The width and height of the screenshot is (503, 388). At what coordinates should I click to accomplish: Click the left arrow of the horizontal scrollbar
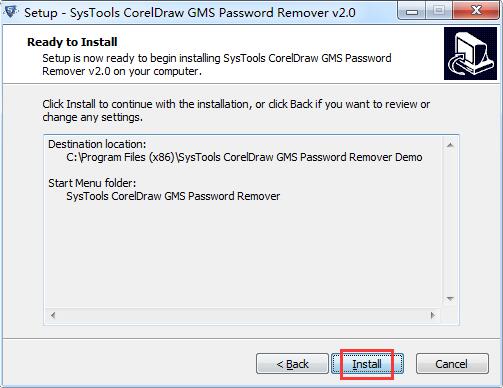53,315
